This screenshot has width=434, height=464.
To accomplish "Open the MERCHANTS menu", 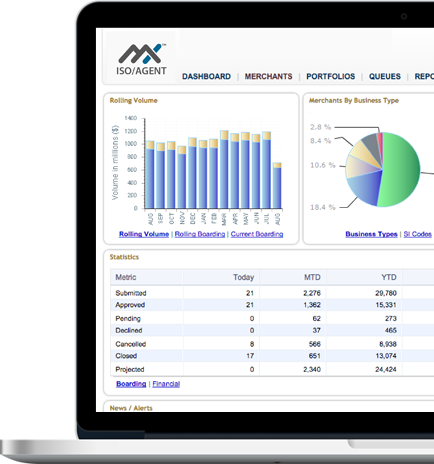I will [268, 76].
